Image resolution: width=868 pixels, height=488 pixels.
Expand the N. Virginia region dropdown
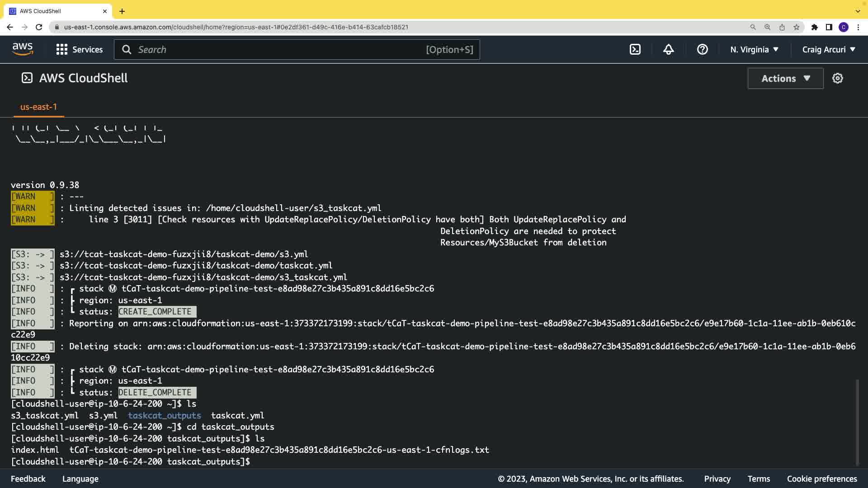(x=754, y=49)
